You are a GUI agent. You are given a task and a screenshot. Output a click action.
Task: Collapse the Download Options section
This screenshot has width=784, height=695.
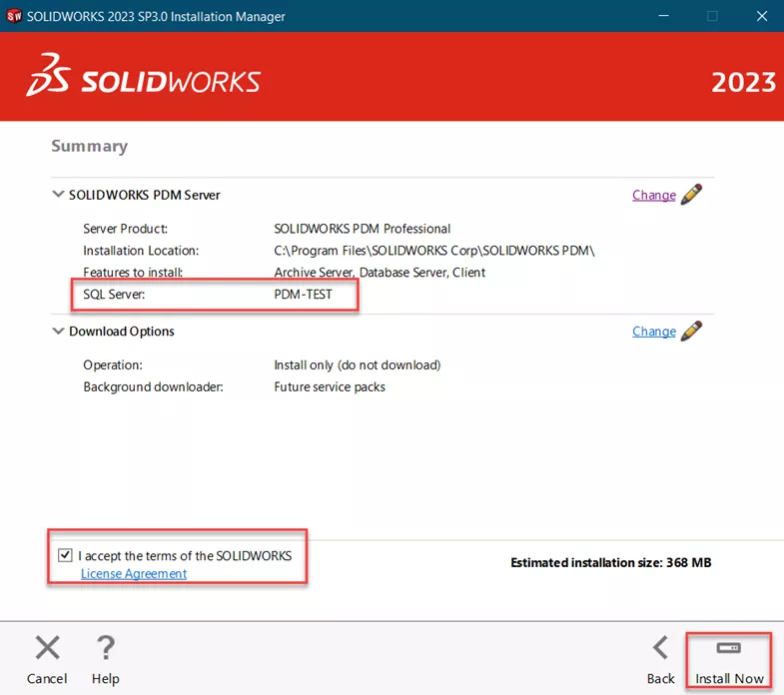point(58,331)
